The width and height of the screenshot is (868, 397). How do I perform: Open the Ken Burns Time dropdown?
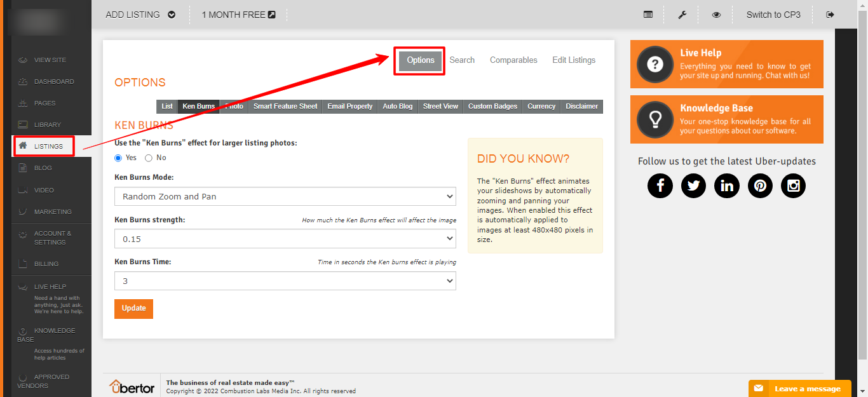click(x=285, y=281)
